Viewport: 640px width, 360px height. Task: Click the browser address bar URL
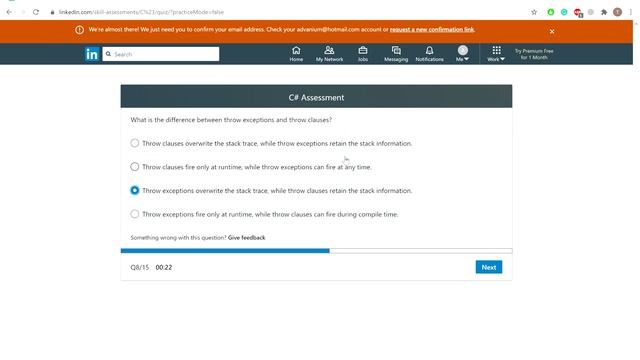click(x=141, y=12)
